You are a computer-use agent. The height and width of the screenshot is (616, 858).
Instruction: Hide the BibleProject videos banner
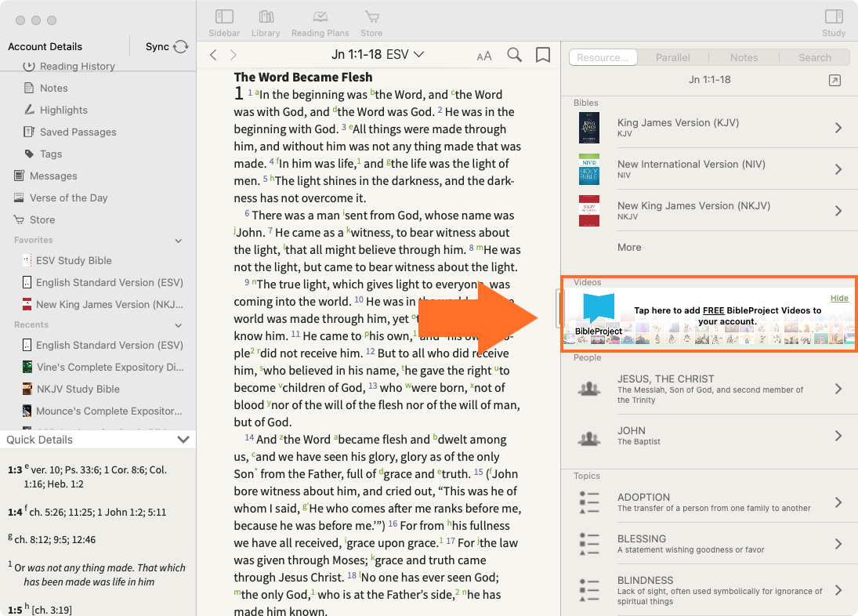tap(839, 298)
